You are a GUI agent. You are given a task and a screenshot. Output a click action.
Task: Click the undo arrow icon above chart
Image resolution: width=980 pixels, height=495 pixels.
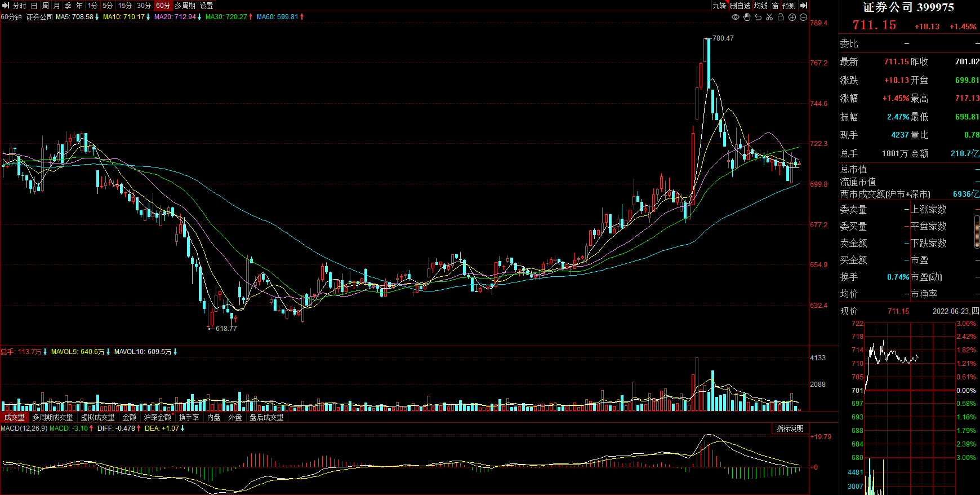[x=758, y=17]
